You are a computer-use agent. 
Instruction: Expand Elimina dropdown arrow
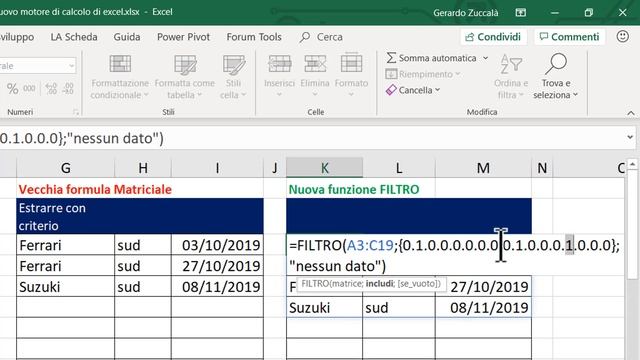pos(315,95)
